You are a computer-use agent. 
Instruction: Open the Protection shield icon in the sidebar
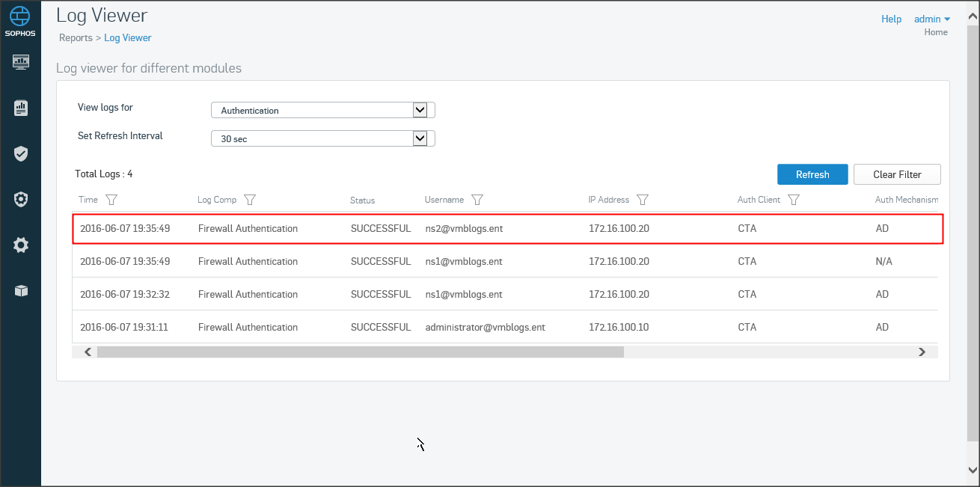point(21,199)
